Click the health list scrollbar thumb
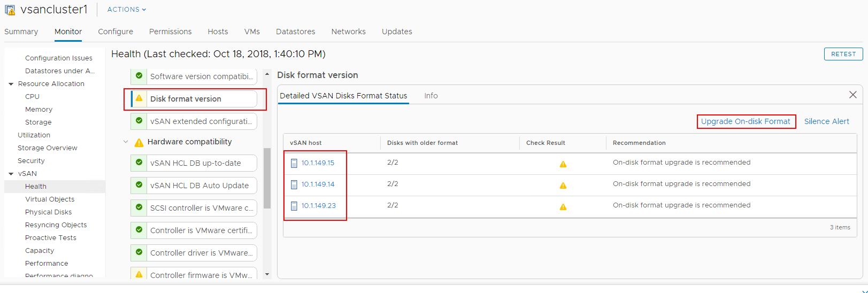The image size is (868, 293). pyautogui.click(x=267, y=178)
